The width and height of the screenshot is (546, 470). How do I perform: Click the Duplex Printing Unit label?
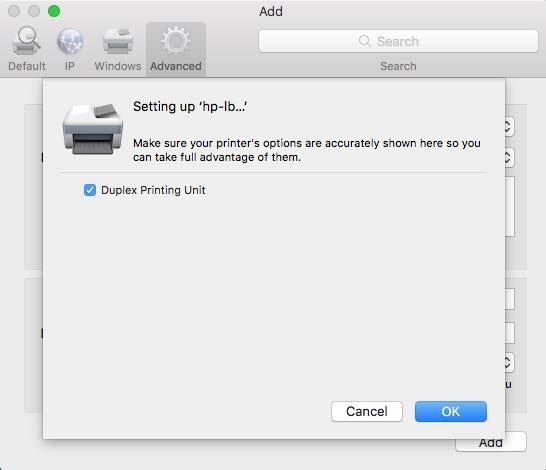click(153, 190)
